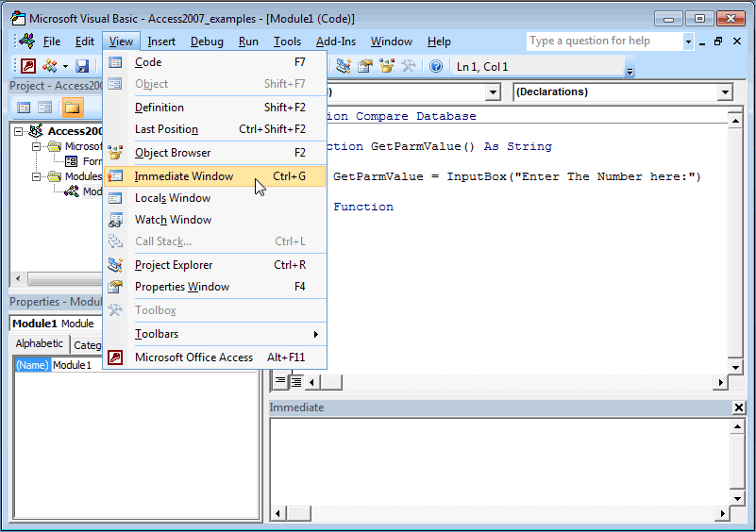
Task: Click the Properties Window toolbar icon
Action: point(365,66)
